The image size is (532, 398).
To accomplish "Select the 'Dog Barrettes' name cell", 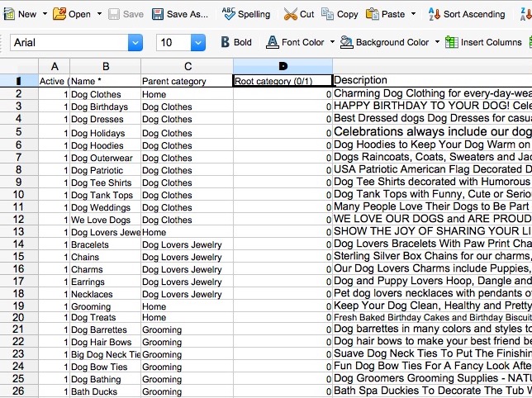I will [x=106, y=329].
